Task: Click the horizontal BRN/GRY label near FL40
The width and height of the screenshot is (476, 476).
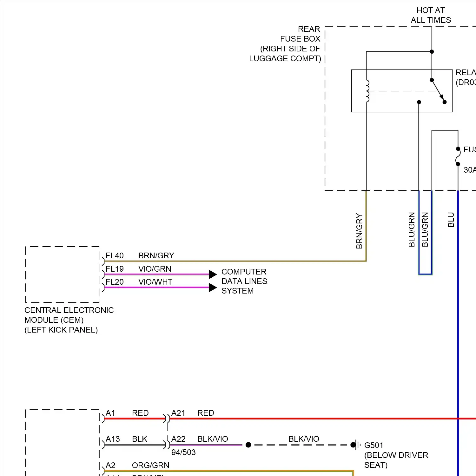Action: tap(156, 256)
